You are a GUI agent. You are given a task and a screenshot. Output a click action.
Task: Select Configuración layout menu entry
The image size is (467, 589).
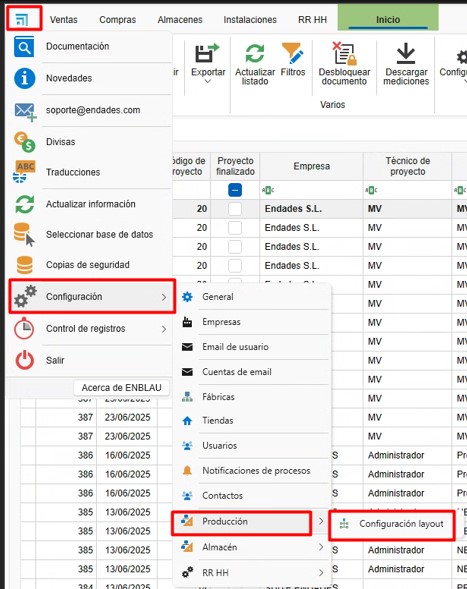pyautogui.click(x=392, y=525)
